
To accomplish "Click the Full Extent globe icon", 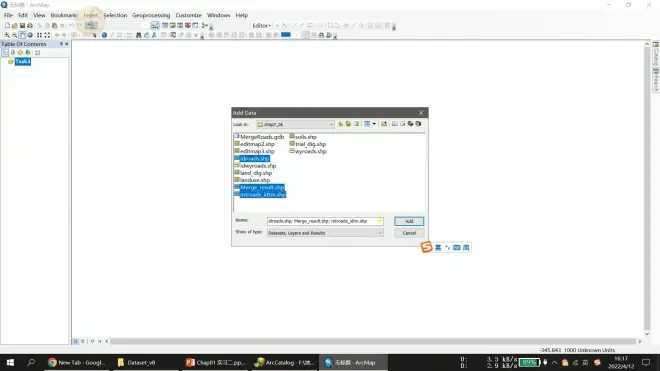I will pos(30,35).
